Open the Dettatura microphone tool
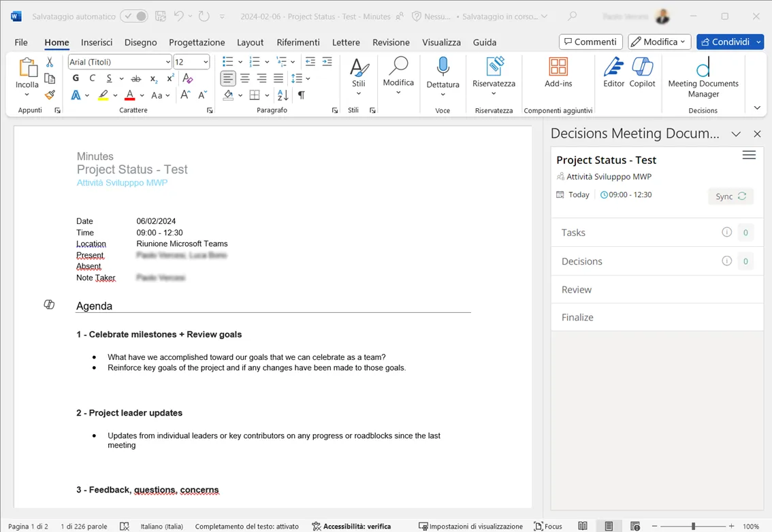This screenshot has height=532, width=772. [x=443, y=67]
